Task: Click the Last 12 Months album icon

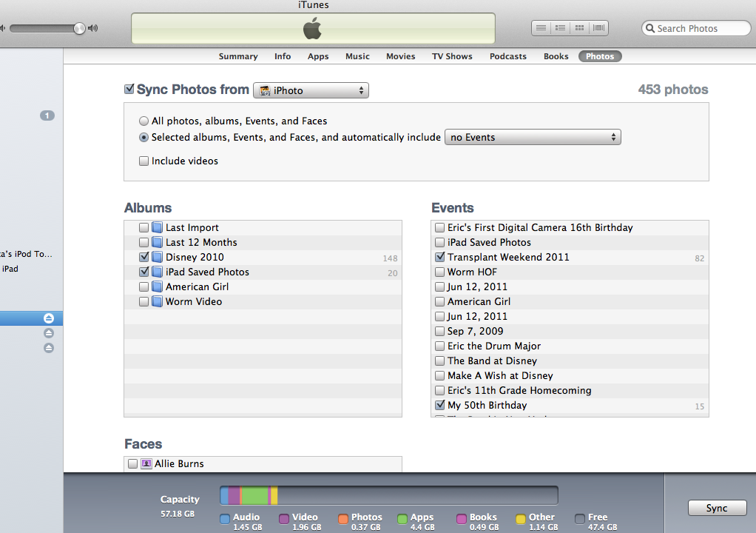Action: tap(157, 242)
